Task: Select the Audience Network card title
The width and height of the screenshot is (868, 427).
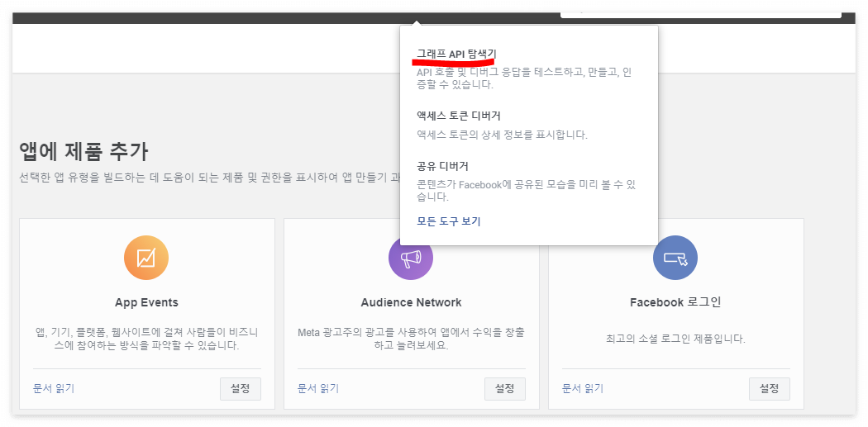Action: coord(412,302)
